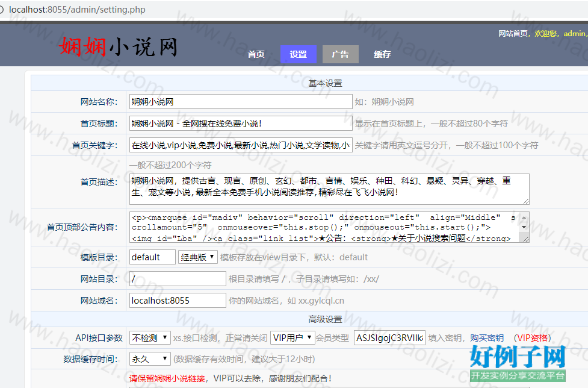588x388 pixels.
Task: Click the admin username in header
Action: pos(574,33)
